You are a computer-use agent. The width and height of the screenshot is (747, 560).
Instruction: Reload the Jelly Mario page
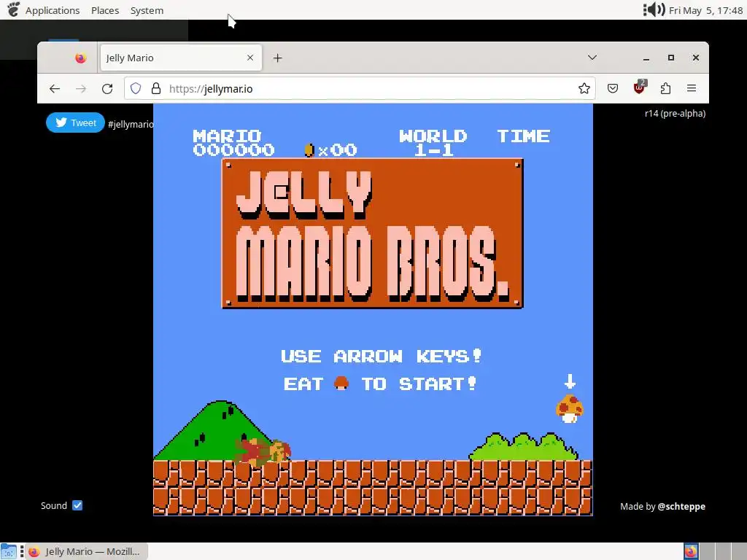click(x=107, y=88)
